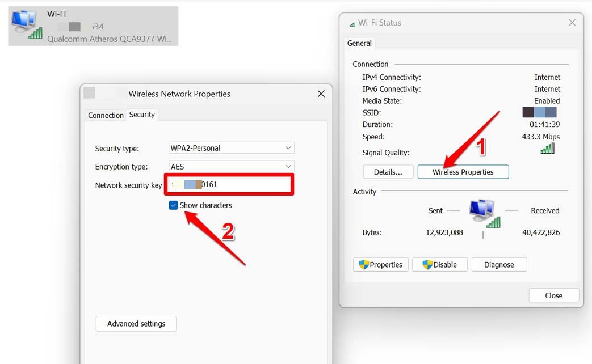The width and height of the screenshot is (592, 364).
Task: Click the IPv4 Connectivity label
Action: pos(392,77)
